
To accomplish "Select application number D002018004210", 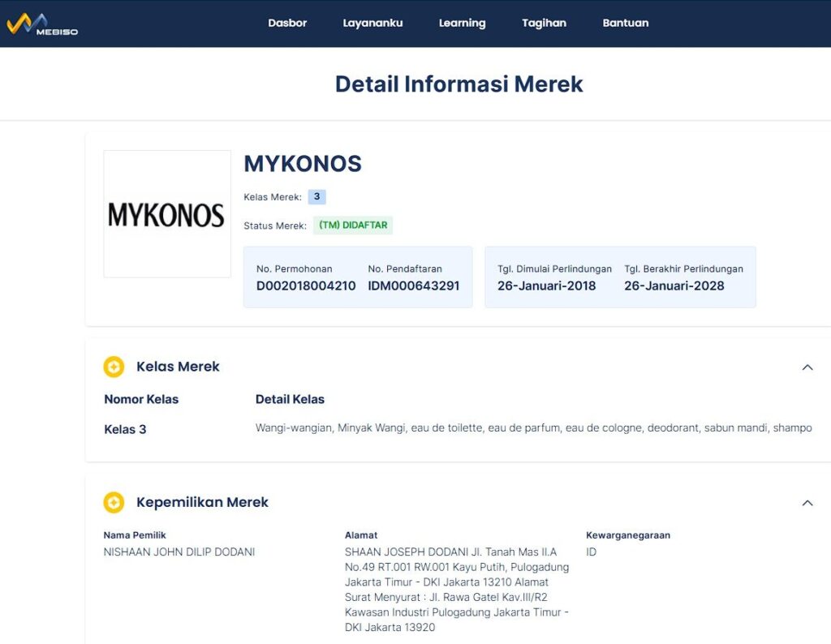I will pos(306,286).
